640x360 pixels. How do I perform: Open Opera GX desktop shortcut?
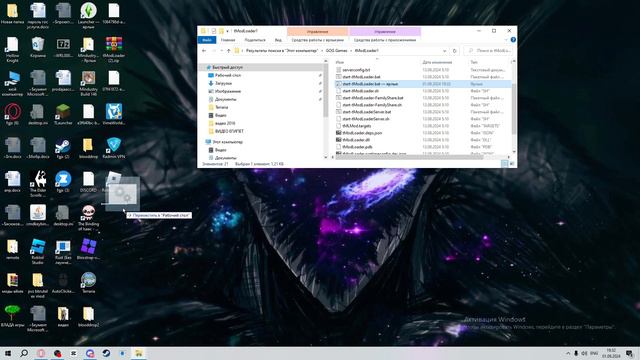pos(12,114)
